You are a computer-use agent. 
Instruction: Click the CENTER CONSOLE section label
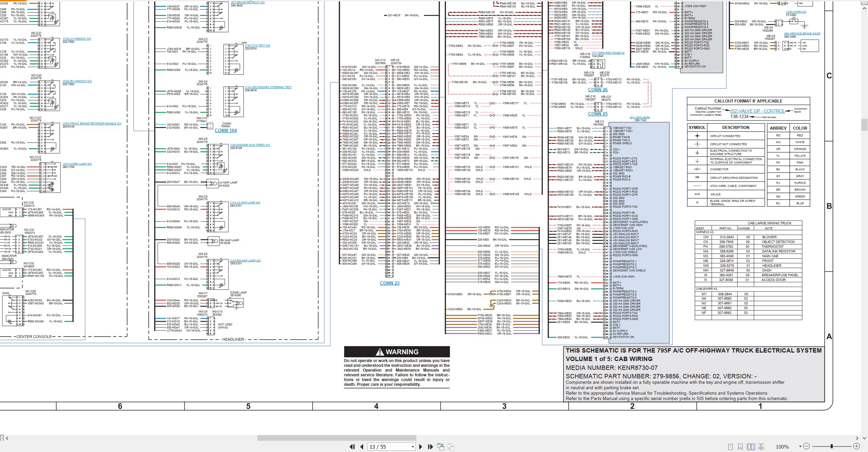click(x=34, y=337)
